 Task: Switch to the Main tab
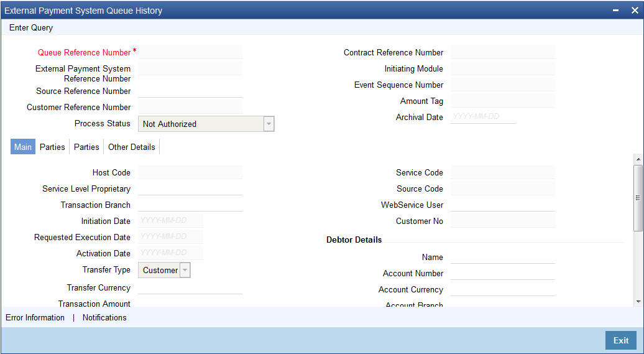point(23,147)
